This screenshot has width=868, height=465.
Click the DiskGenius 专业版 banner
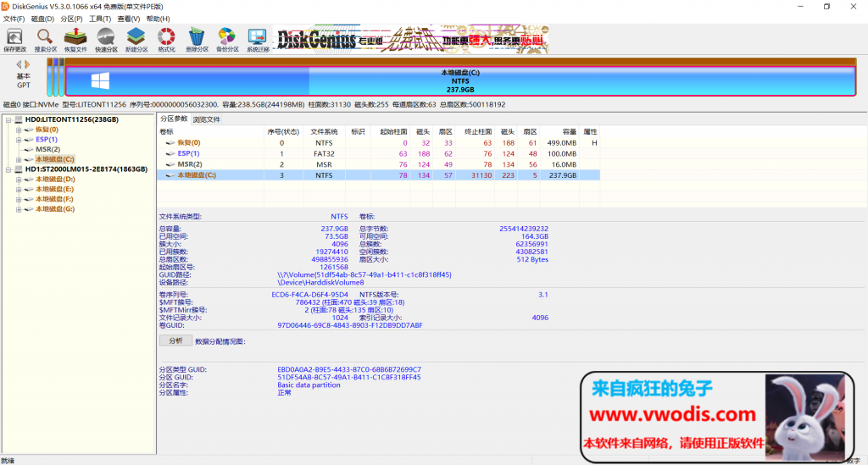click(x=413, y=39)
